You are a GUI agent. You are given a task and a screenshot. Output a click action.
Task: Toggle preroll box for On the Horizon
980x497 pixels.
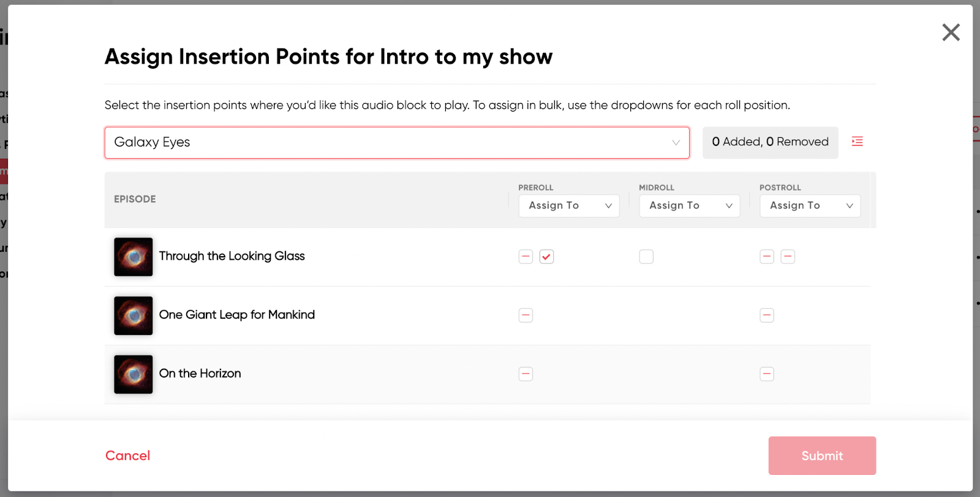coord(526,374)
